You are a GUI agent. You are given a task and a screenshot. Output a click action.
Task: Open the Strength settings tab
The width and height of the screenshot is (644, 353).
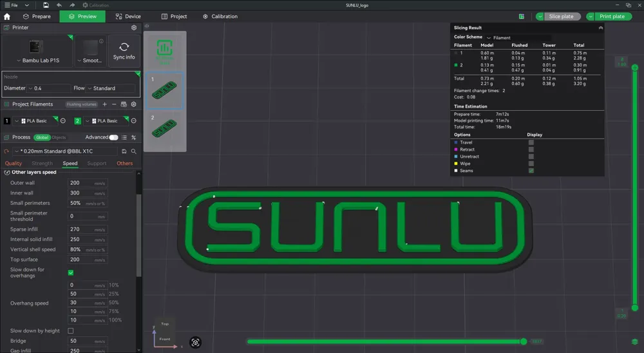click(x=43, y=164)
